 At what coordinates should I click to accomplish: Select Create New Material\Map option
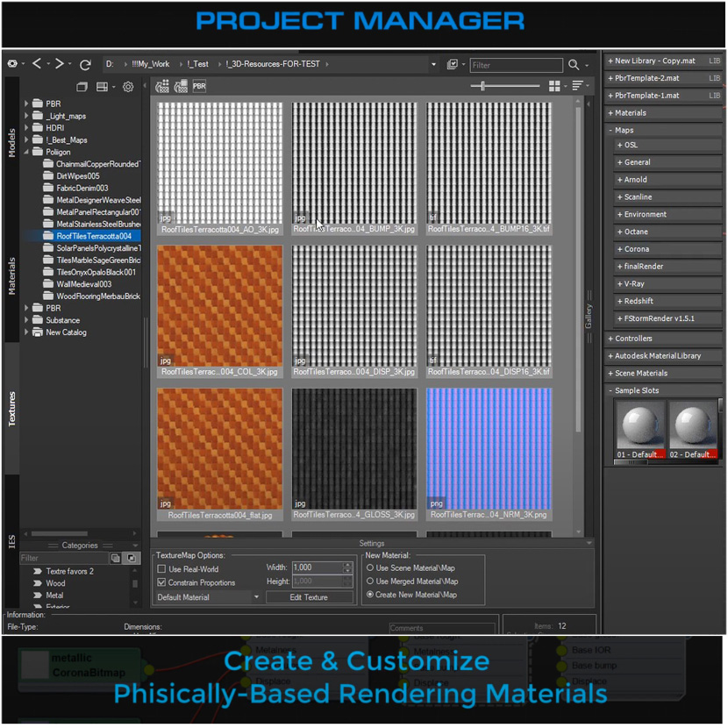click(370, 595)
